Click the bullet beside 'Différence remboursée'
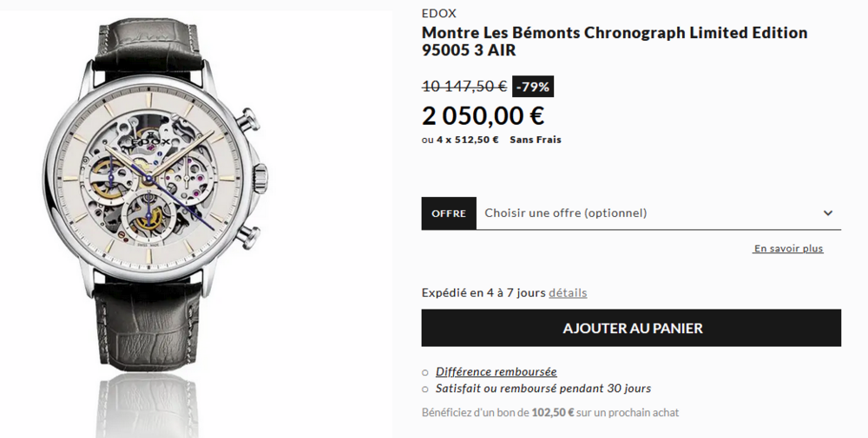This screenshot has width=868, height=438. click(x=425, y=372)
